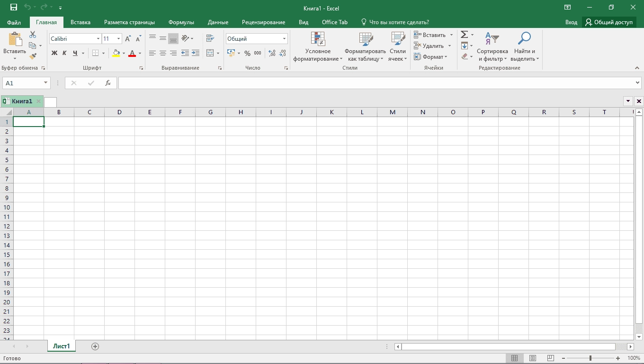Open the Calibri font name dropdown
This screenshot has width=644, height=364.
[98, 39]
